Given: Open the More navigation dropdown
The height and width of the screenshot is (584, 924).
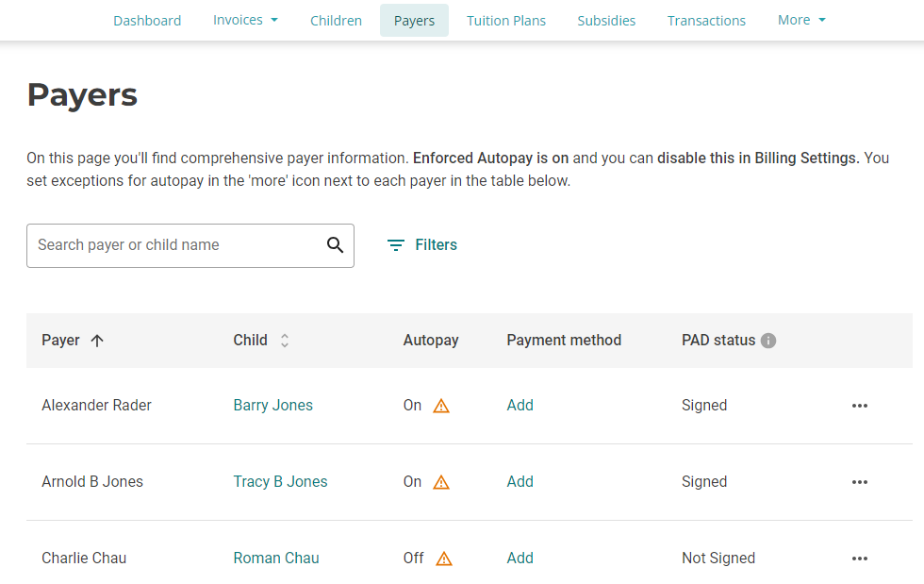Looking at the screenshot, I should [x=800, y=19].
